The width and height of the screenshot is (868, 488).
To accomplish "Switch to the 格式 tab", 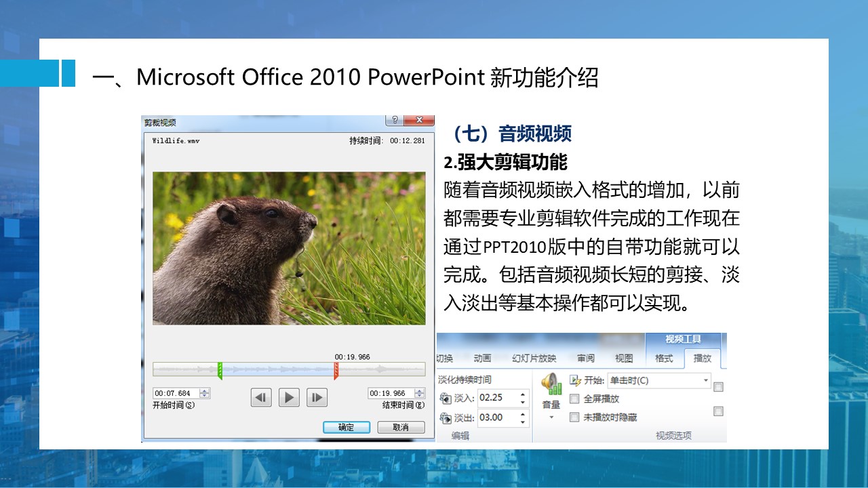I will point(664,359).
